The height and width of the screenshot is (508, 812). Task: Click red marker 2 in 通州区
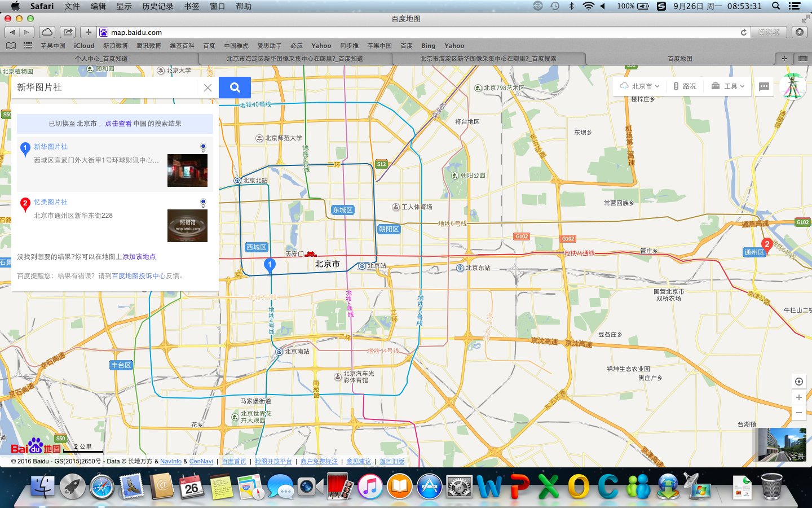coord(766,245)
